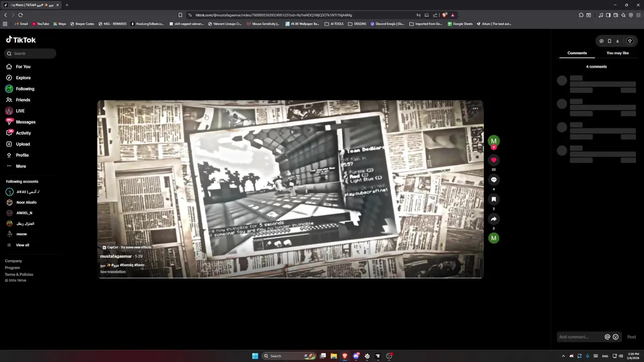644x362 pixels.
Task: Open comments via speech bubble icon
Action: [x=494, y=179]
